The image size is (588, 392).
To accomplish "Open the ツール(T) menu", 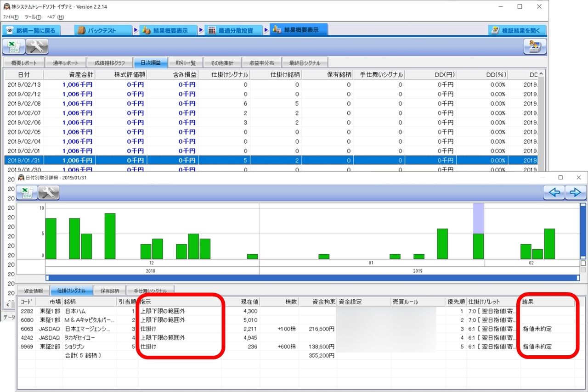I will 33,17.
